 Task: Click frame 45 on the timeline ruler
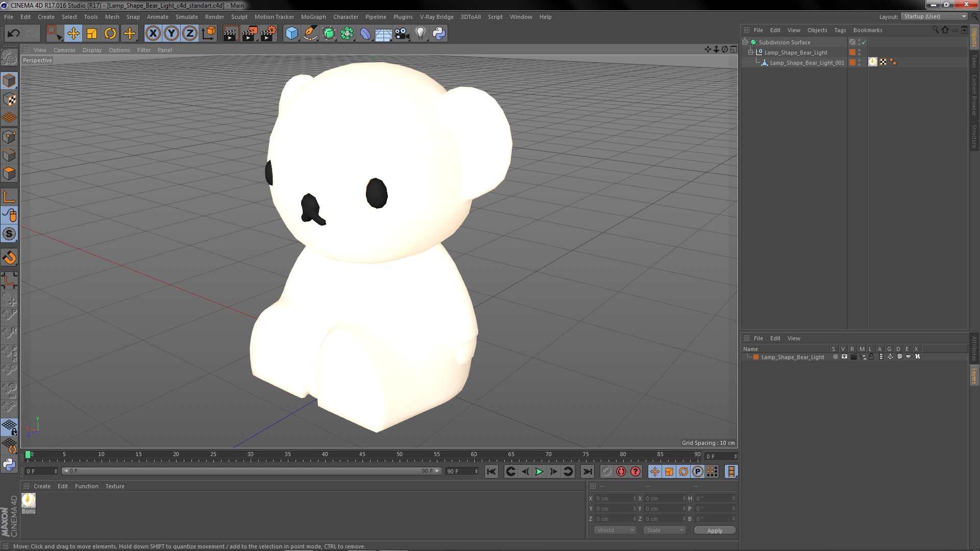tap(362, 455)
